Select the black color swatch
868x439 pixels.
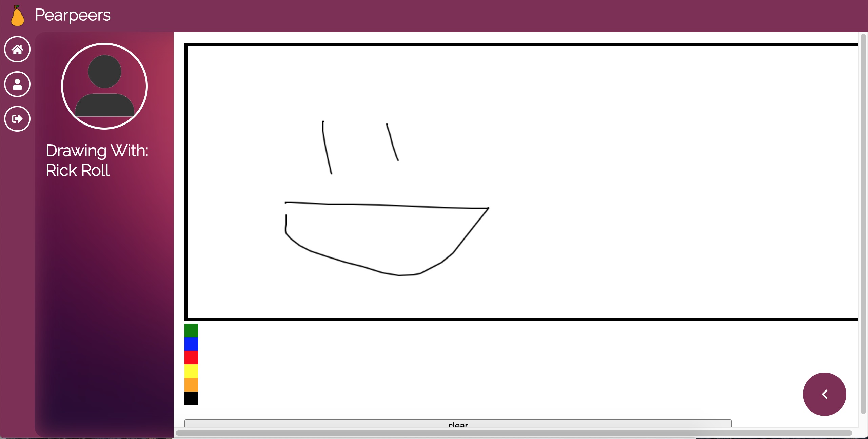point(191,398)
